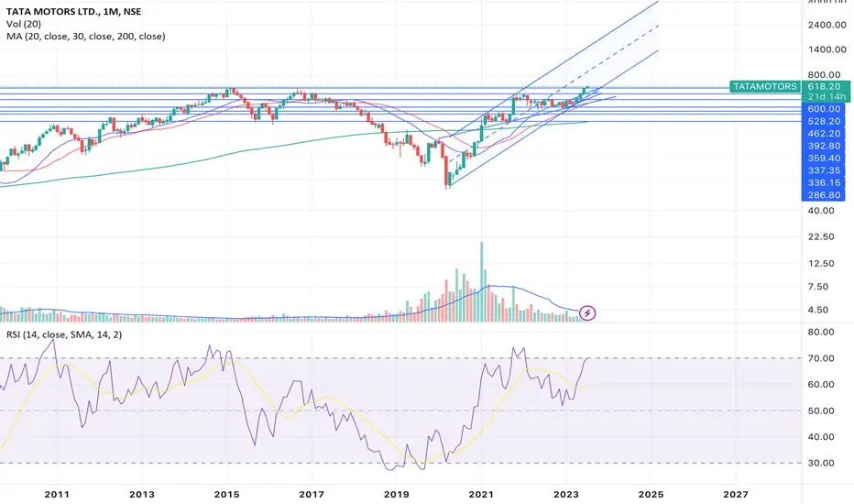Click the tallest 2021 volume bar

[x=481, y=281]
